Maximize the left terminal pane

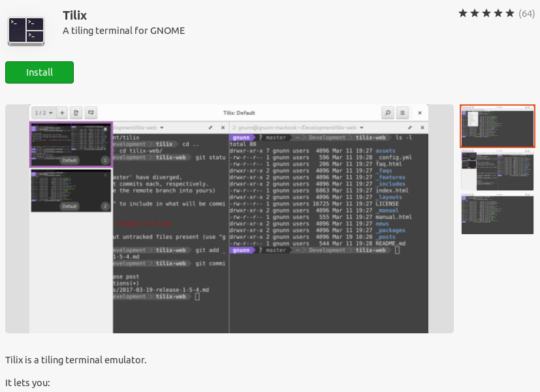pyautogui.click(x=210, y=128)
